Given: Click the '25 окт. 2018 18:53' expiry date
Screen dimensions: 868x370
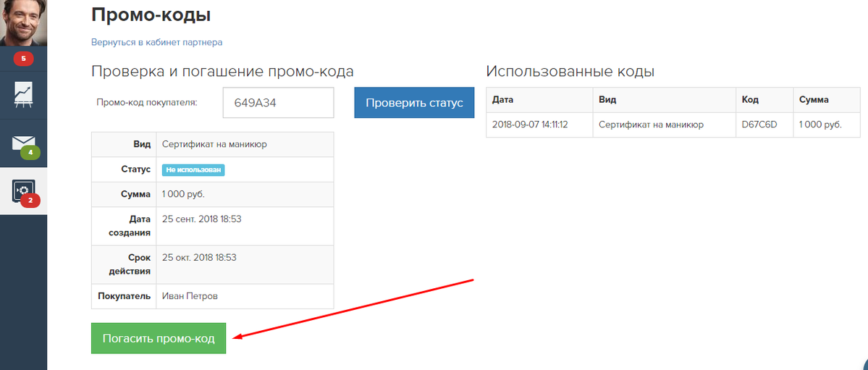Looking at the screenshot, I should coord(199,258).
